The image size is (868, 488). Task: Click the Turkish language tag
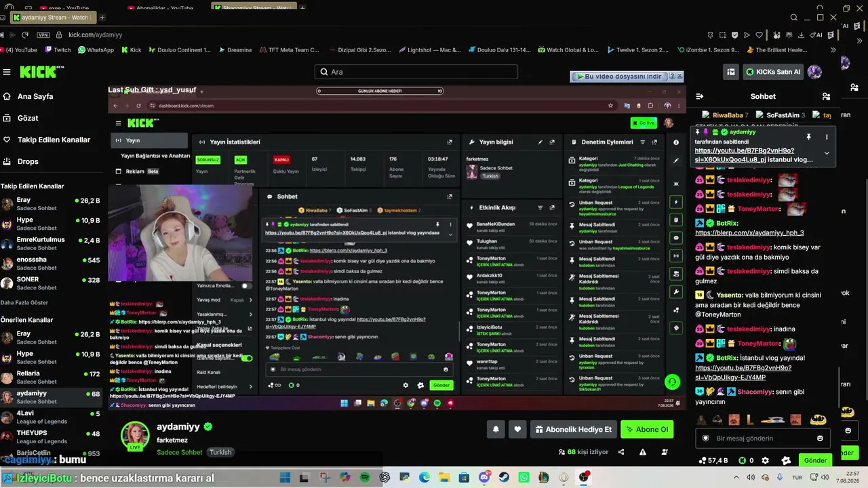point(220,452)
